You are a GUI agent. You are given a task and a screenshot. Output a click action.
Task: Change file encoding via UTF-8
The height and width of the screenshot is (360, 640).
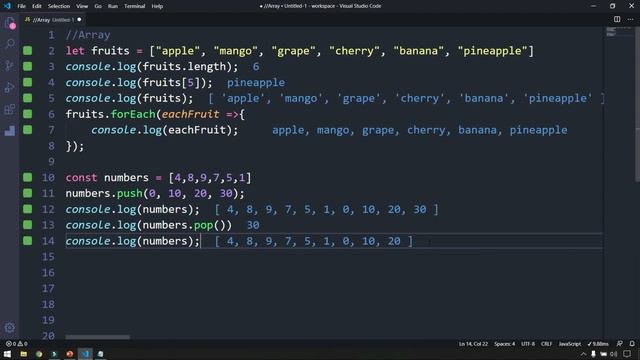click(528, 344)
